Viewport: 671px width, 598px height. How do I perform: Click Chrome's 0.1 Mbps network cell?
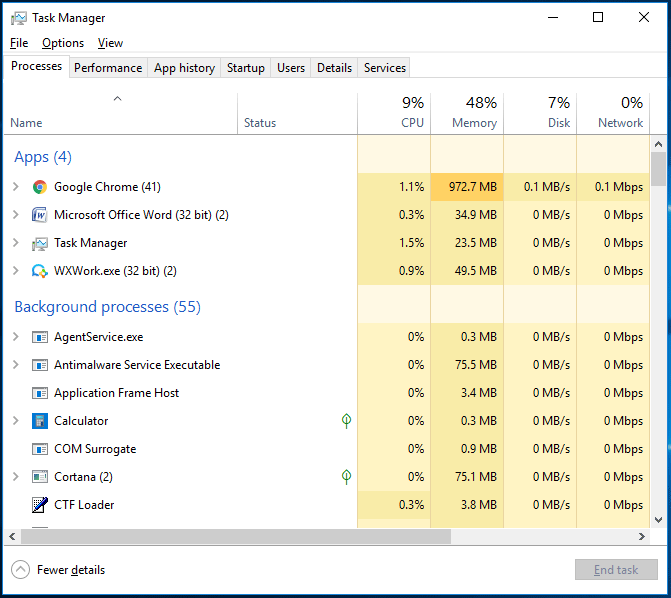pyautogui.click(x=613, y=187)
